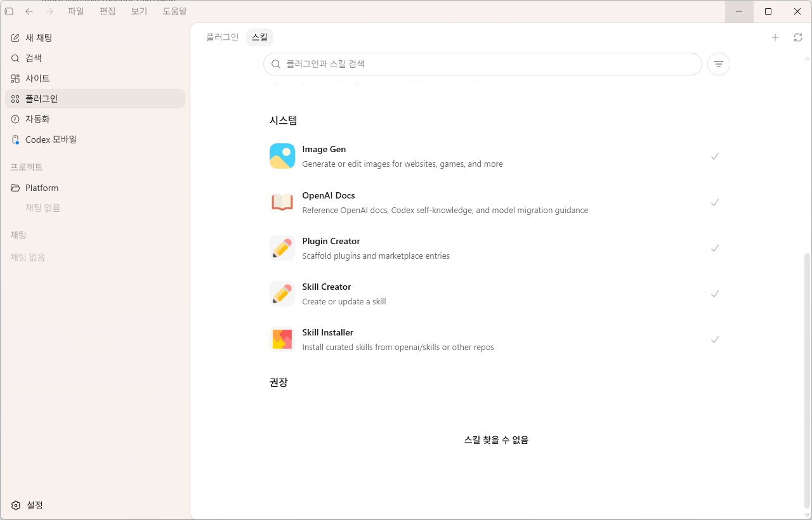The width and height of the screenshot is (812, 520).
Task: Open the Image Gen skill title
Action: pos(324,150)
